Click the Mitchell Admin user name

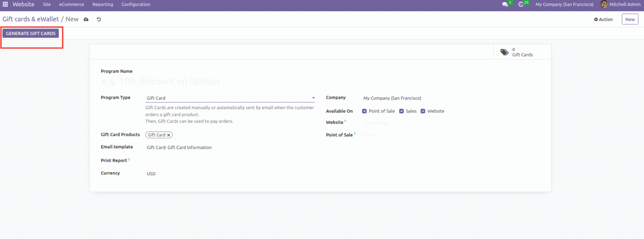coord(625,4)
